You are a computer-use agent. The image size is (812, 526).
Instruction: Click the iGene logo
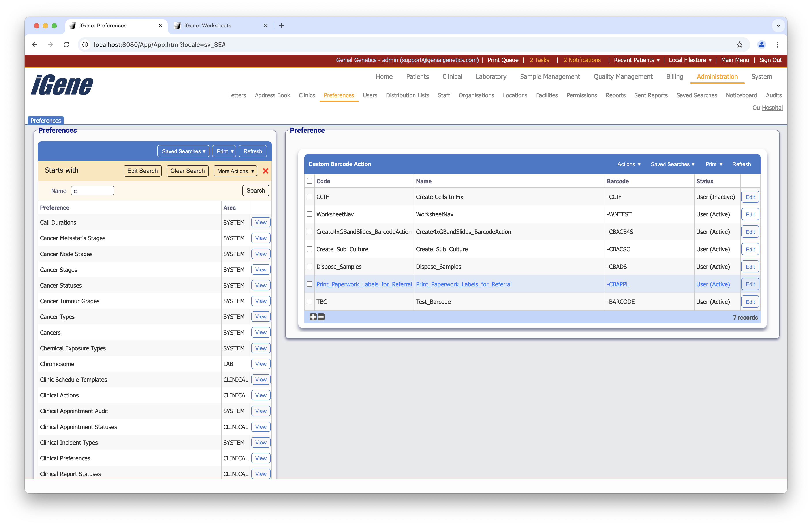click(x=61, y=85)
